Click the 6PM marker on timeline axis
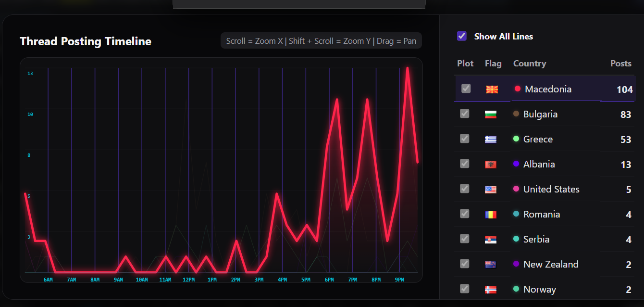644x307 pixels. click(329, 280)
